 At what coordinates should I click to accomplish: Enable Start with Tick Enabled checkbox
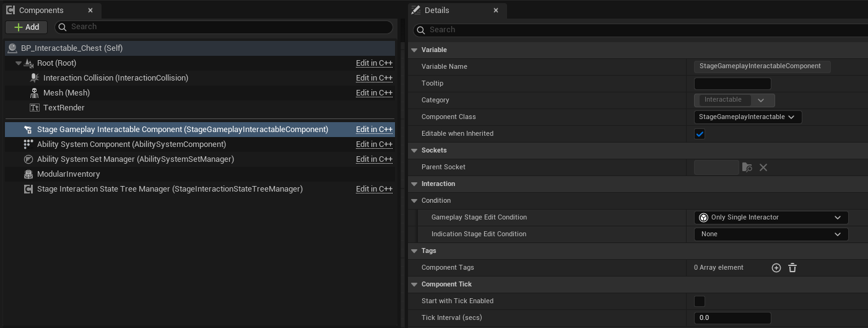click(x=700, y=301)
